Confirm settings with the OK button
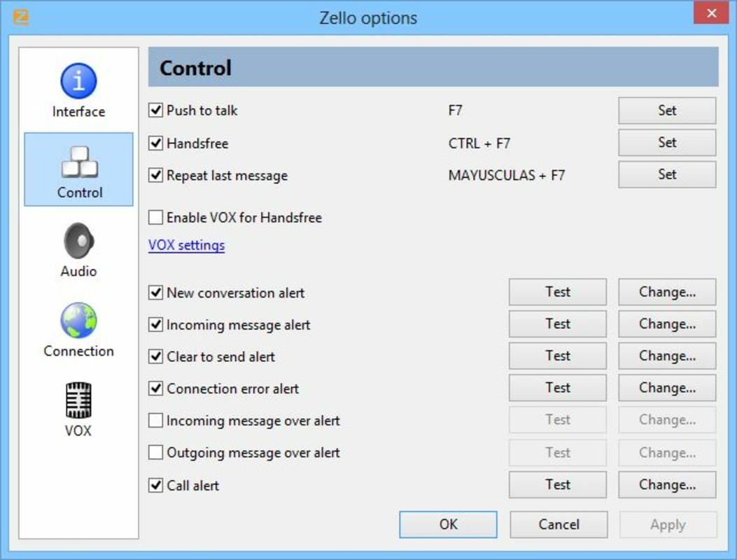 [x=447, y=524]
